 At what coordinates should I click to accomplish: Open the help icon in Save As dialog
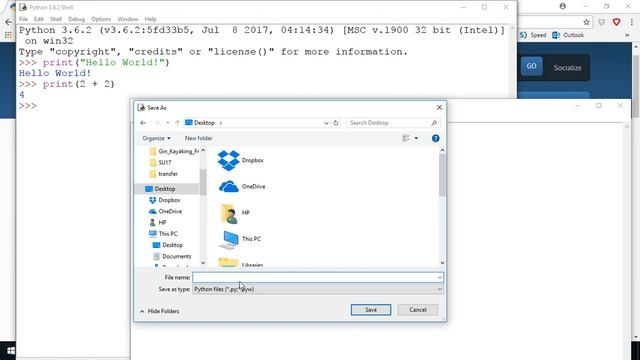(436, 138)
